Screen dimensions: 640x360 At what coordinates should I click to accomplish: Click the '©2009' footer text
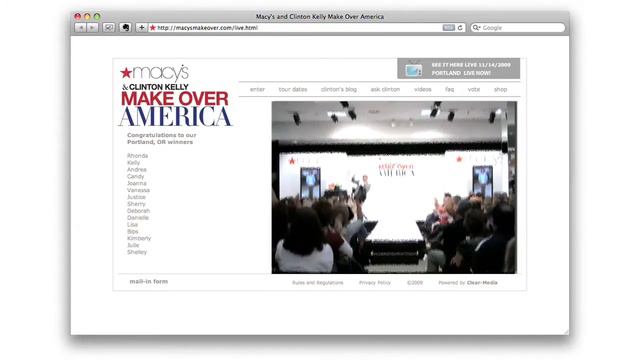pyautogui.click(x=415, y=282)
